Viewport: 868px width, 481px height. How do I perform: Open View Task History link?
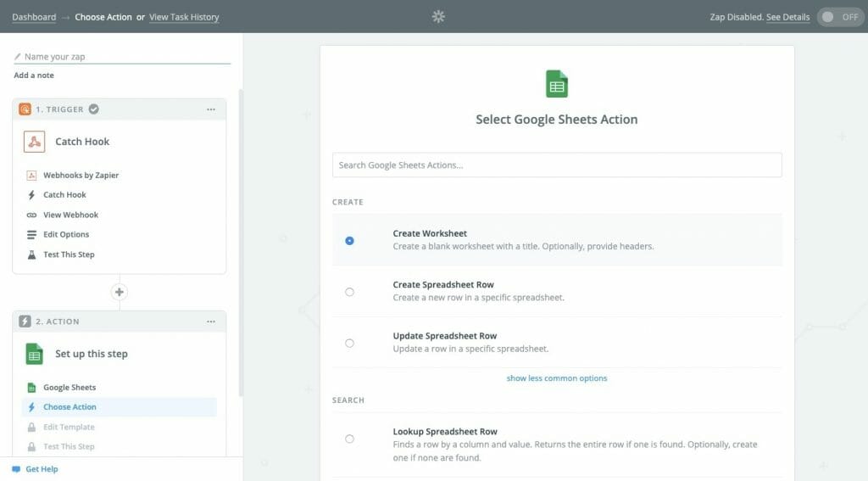[x=184, y=17]
